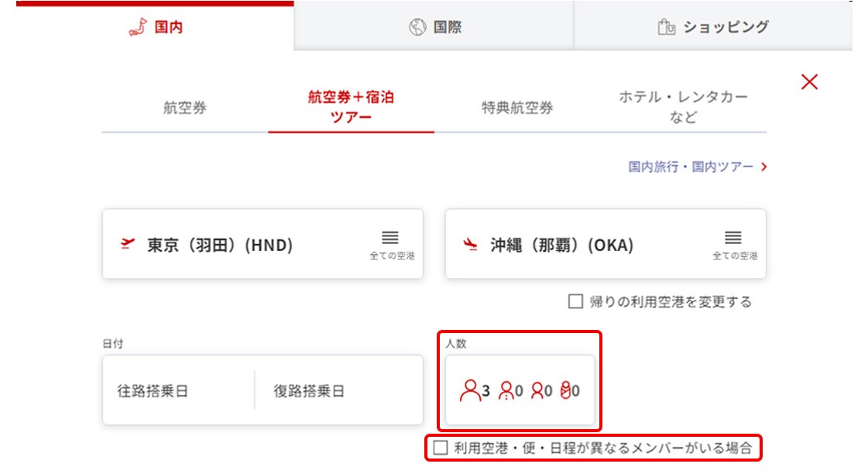Screen dimensions: 868x474
Task: Click the red X close icon
Action: (x=809, y=81)
